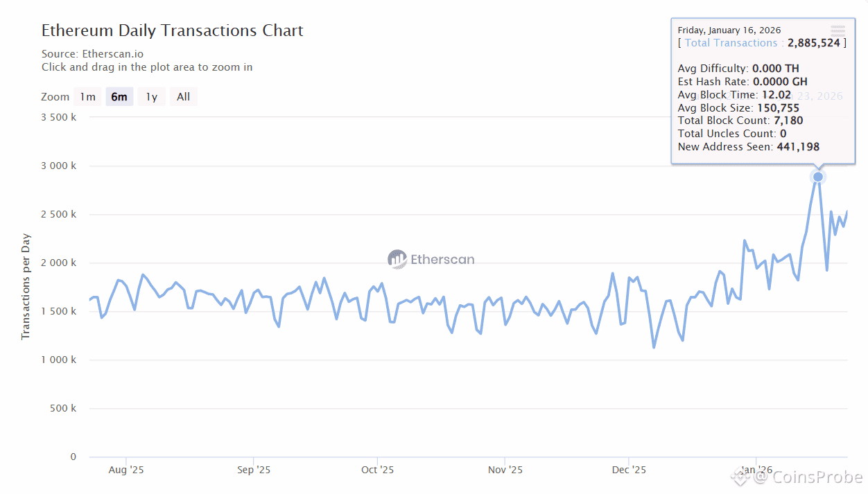Click the Est Hash Rate 0.0000 GH line
Image resolution: width=868 pixels, height=494 pixels.
743,82
